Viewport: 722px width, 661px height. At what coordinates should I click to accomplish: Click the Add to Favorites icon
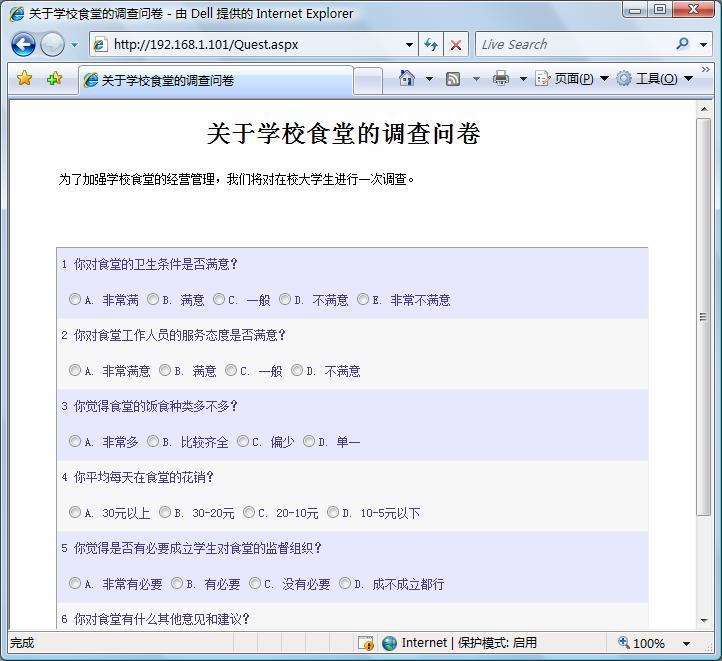(54, 79)
